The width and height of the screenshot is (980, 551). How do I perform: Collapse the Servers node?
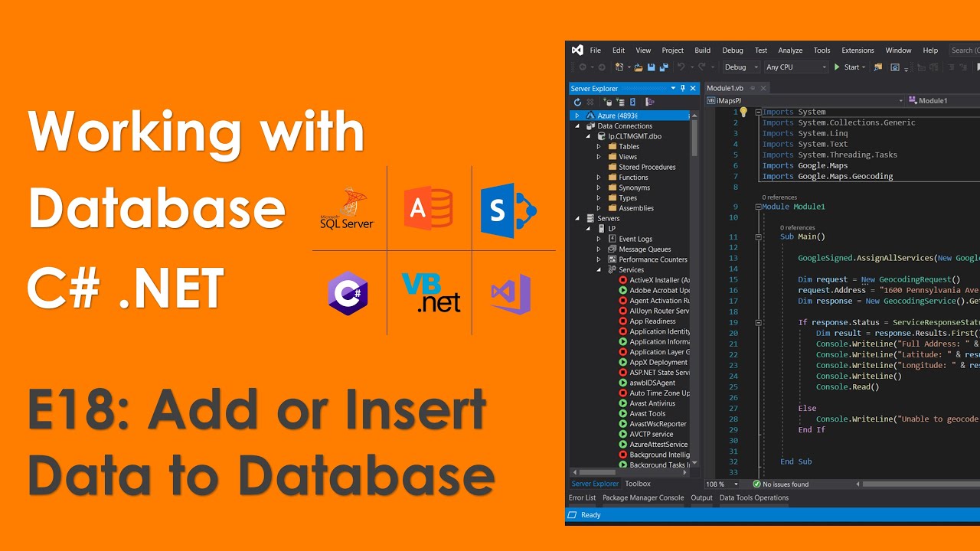pyautogui.click(x=577, y=219)
